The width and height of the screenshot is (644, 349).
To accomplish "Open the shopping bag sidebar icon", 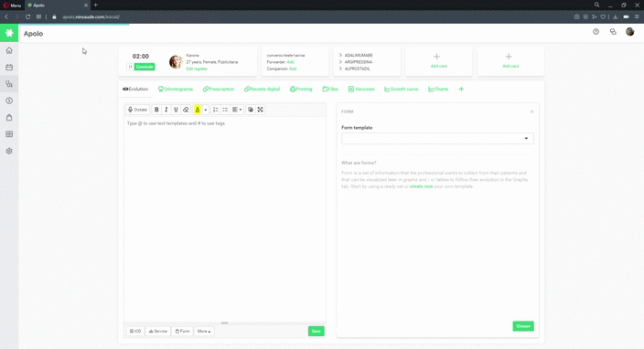I will click(x=9, y=118).
